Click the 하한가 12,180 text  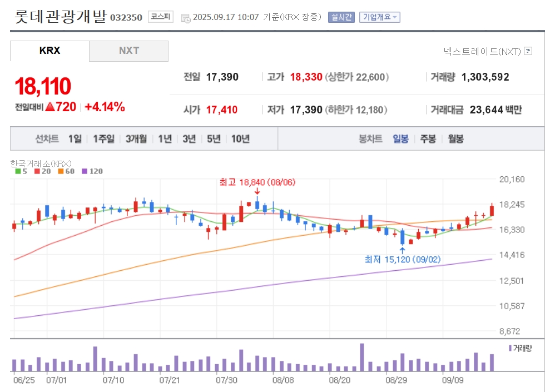click(356, 110)
